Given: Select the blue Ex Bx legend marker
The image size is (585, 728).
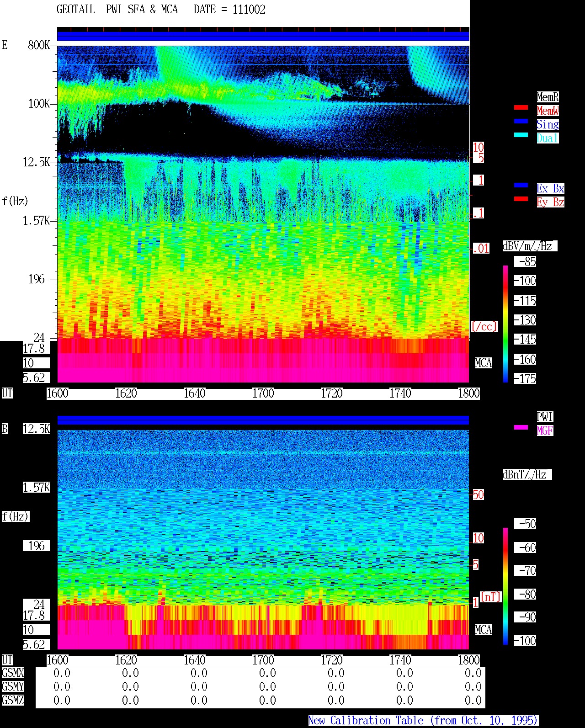Looking at the screenshot, I should (521, 185).
